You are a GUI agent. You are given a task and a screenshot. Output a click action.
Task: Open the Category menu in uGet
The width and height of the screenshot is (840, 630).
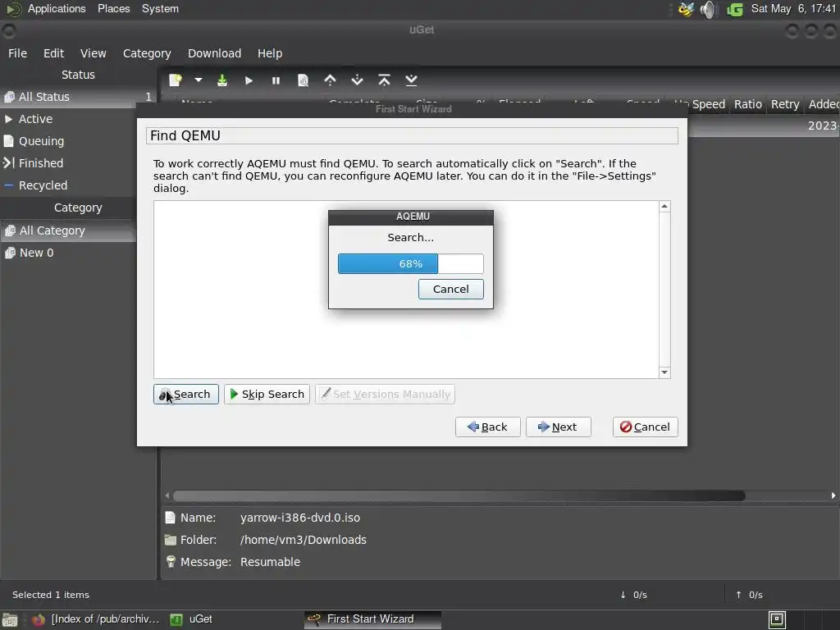click(147, 53)
